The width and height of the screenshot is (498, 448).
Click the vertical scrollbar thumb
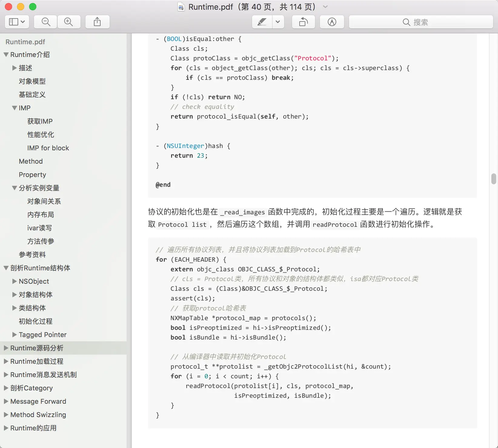pyautogui.click(x=494, y=179)
